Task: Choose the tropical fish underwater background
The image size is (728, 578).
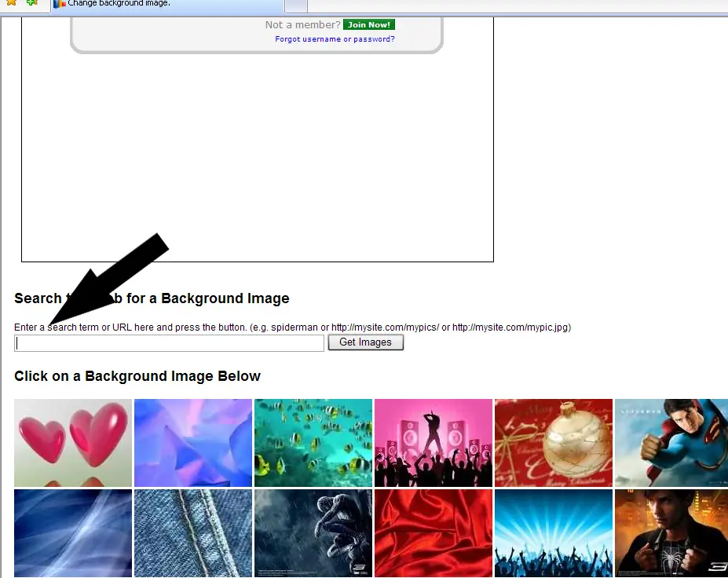Action: click(x=313, y=443)
